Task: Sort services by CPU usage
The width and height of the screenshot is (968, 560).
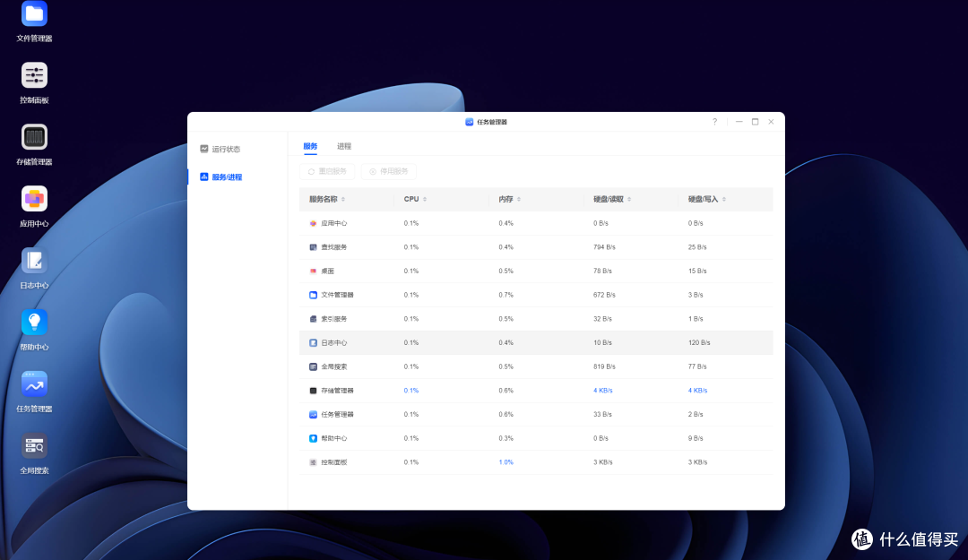Action: [415, 199]
